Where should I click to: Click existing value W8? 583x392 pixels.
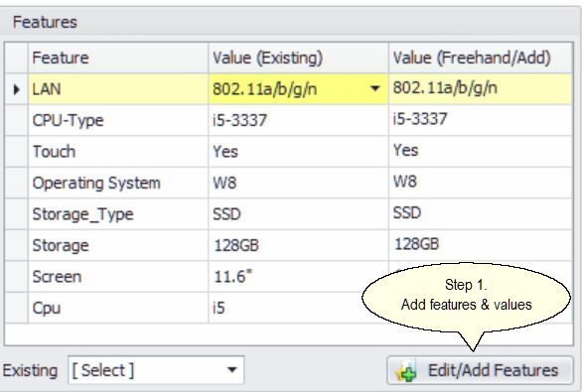point(298,183)
